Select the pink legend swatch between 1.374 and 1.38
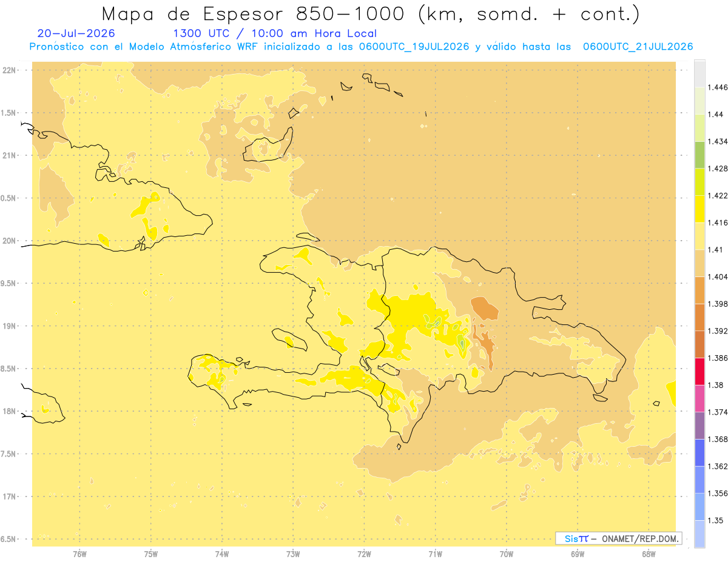 [x=699, y=398]
